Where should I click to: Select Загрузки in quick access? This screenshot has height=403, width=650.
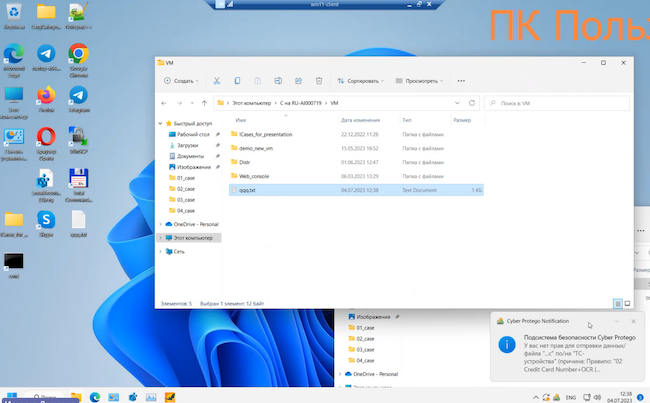click(x=187, y=146)
